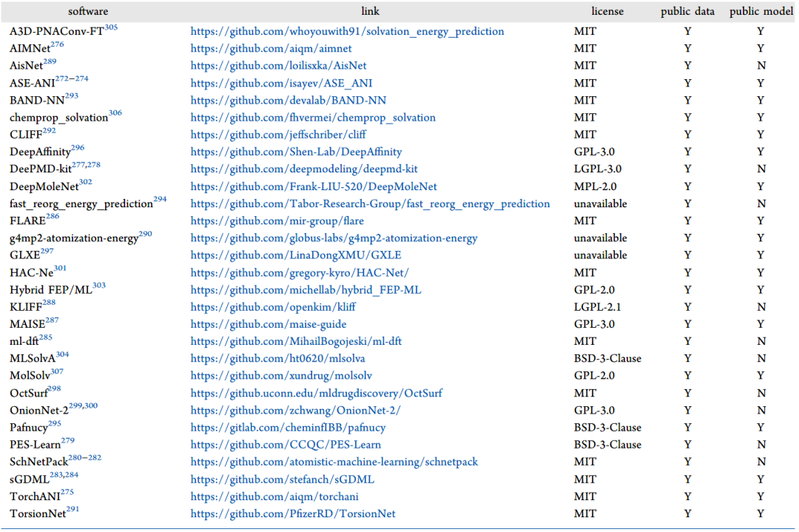Image resolution: width=799 pixels, height=532 pixels.
Task: Open MihailBogojeski/ml-dft link
Action: click(x=296, y=341)
